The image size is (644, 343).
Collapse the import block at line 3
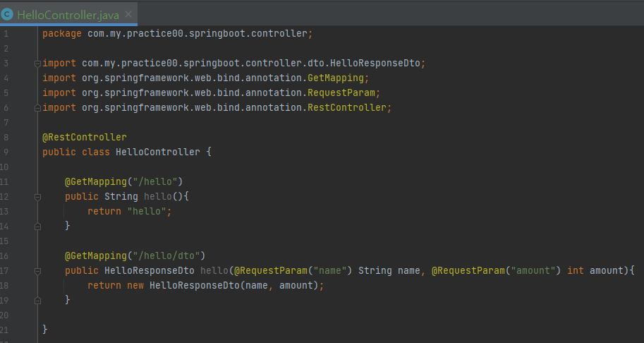pos(37,64)
